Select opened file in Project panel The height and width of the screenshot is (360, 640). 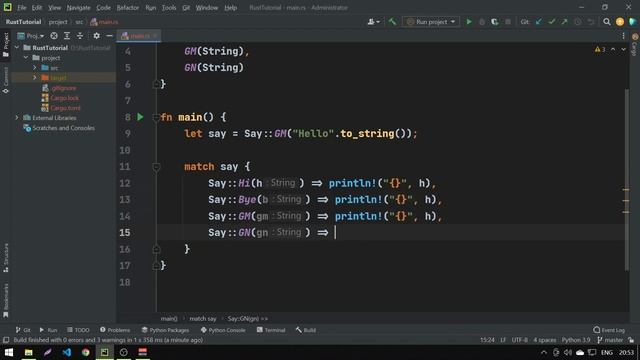pyautogui.click(x=54, y=36)
